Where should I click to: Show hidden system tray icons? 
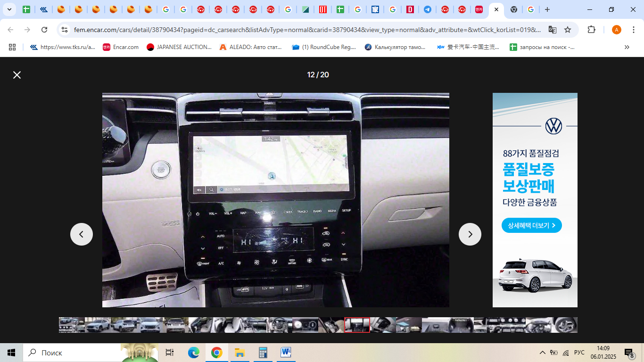coord(542,353)
